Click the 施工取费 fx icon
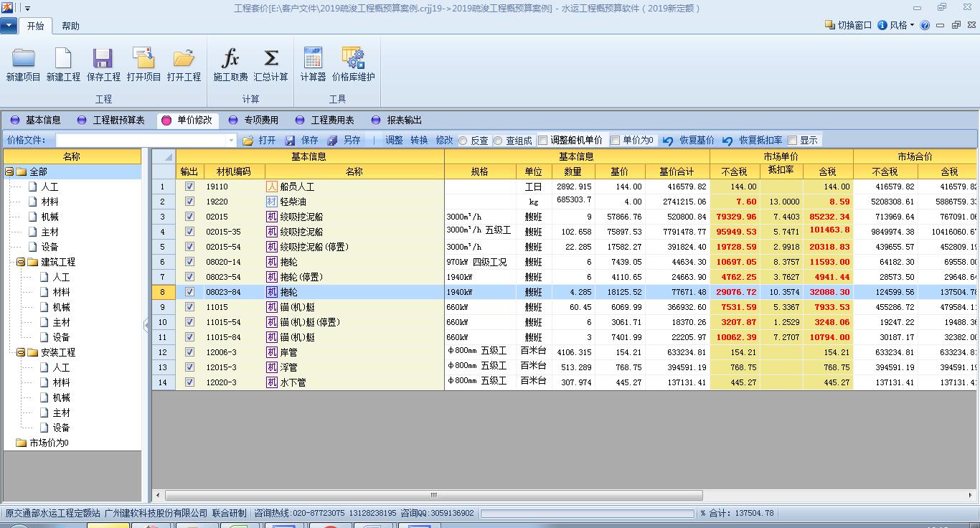Viewport: 980px width, 528px height. [x=230, y=57]
